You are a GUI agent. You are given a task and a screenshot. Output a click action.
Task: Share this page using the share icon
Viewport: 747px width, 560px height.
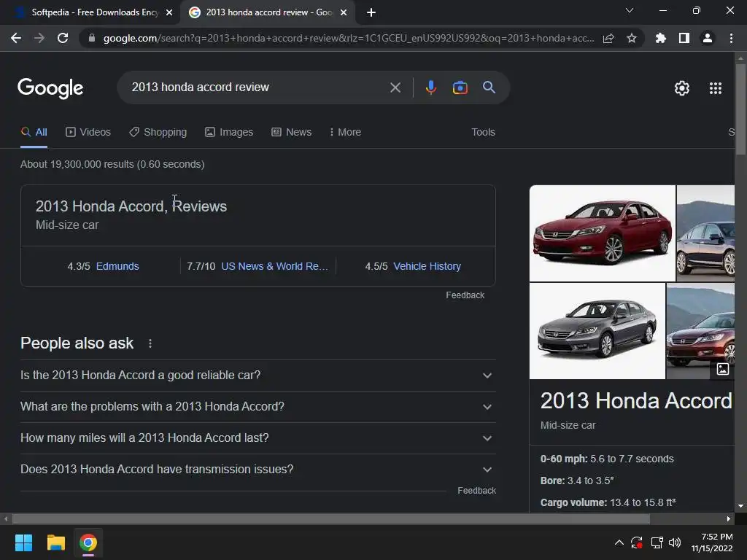click(608, 38)
